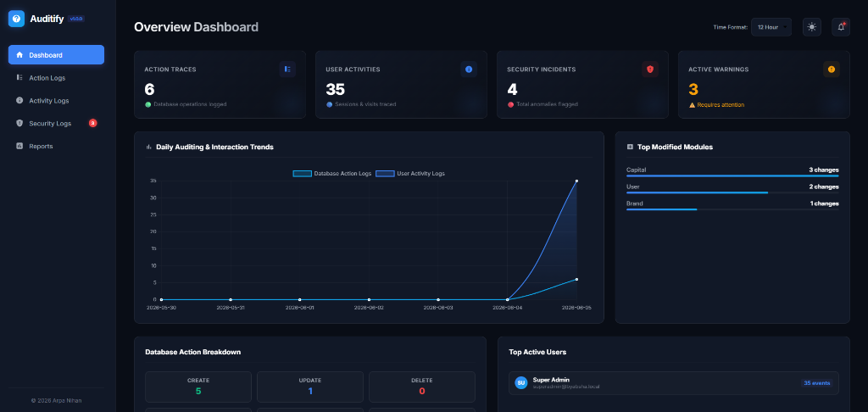Click the 'Total anomalies flagged' caption

[547, 104]
